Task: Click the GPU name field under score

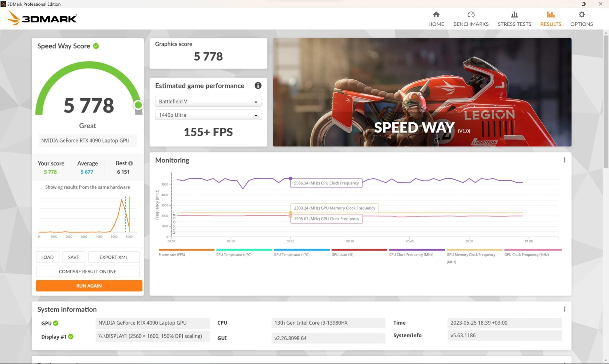Action: click(88, 140)
